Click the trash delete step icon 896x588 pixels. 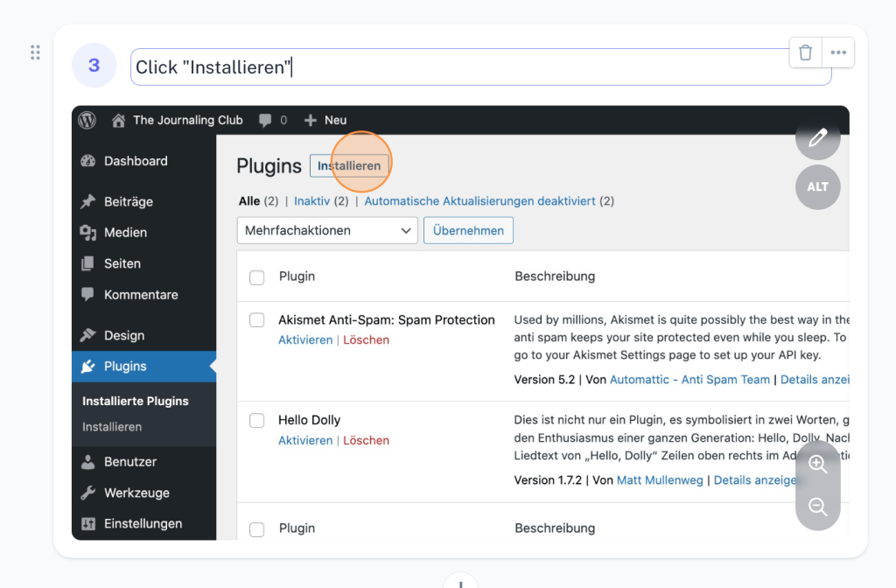pos(805,52)
